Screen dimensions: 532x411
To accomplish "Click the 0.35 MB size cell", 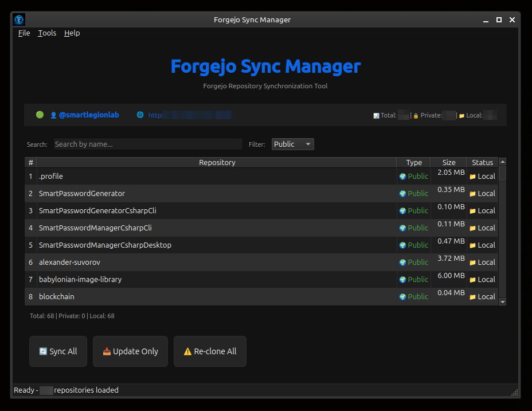I will click(x=449, y=193).
